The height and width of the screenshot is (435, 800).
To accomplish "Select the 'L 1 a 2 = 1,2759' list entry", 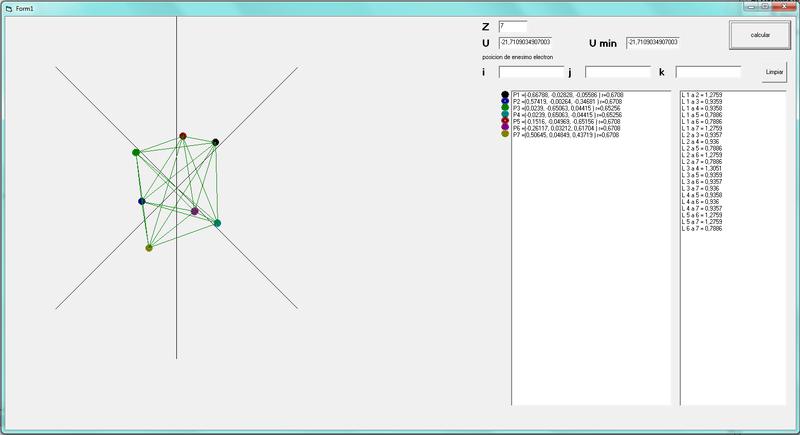I will click(x=702, y=94).
